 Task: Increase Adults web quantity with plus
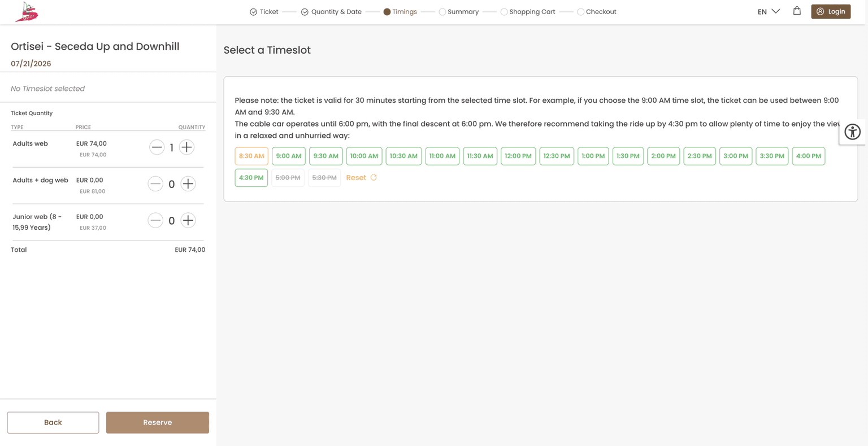[186, 147]
